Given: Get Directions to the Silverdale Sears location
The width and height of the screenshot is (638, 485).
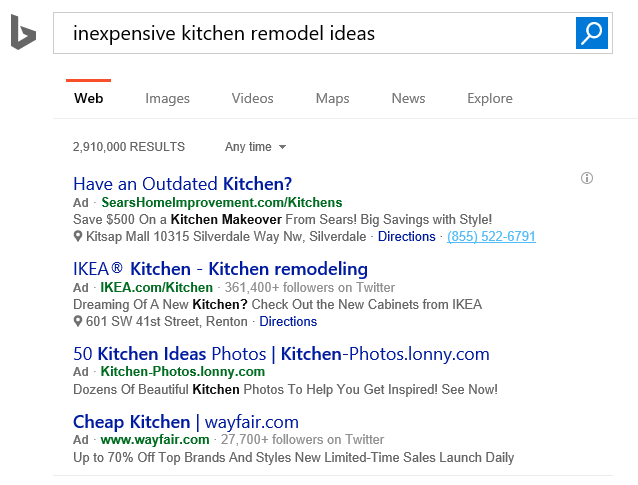Looking at the screenshot, I should coord(406,237).
